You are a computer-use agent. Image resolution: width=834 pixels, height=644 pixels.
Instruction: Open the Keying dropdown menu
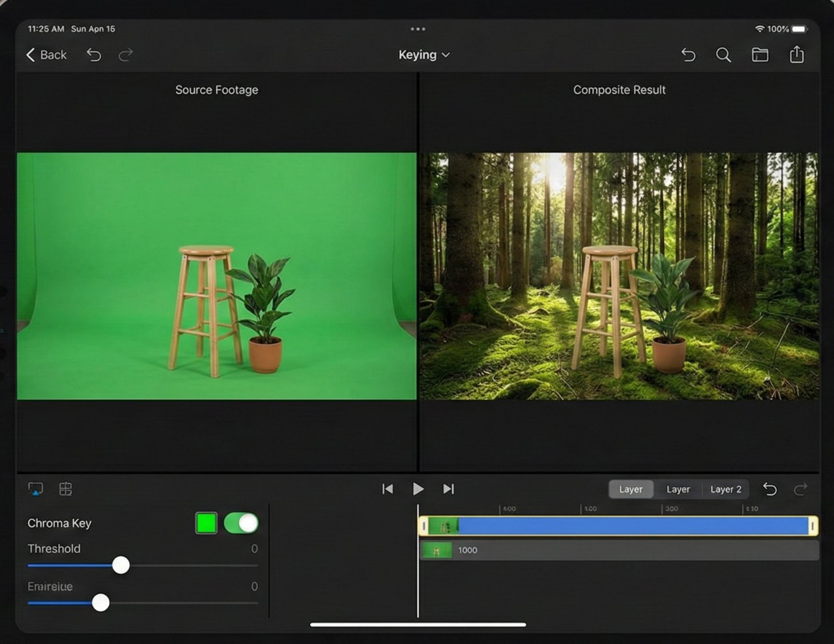point(424,55)
